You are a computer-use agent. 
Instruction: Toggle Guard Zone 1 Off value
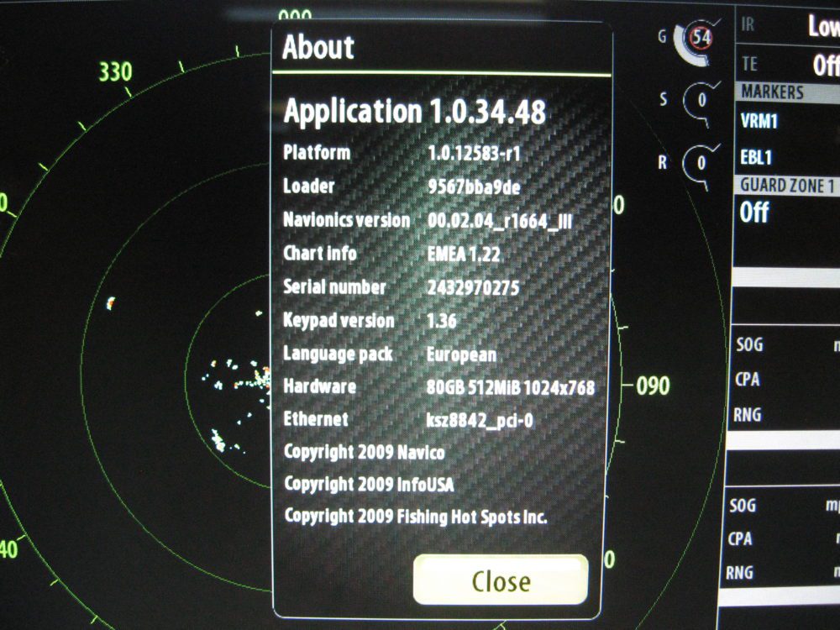point(754,213)
